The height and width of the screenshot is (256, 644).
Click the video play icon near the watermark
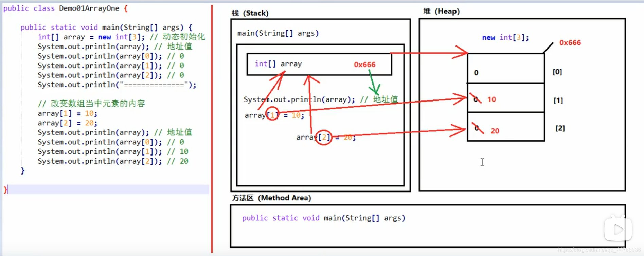618,229
